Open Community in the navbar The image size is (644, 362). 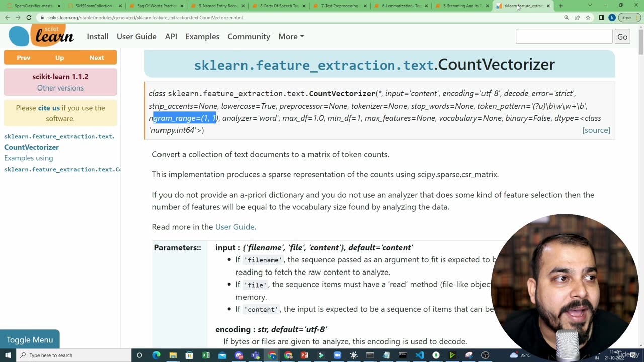pos(249,36)
